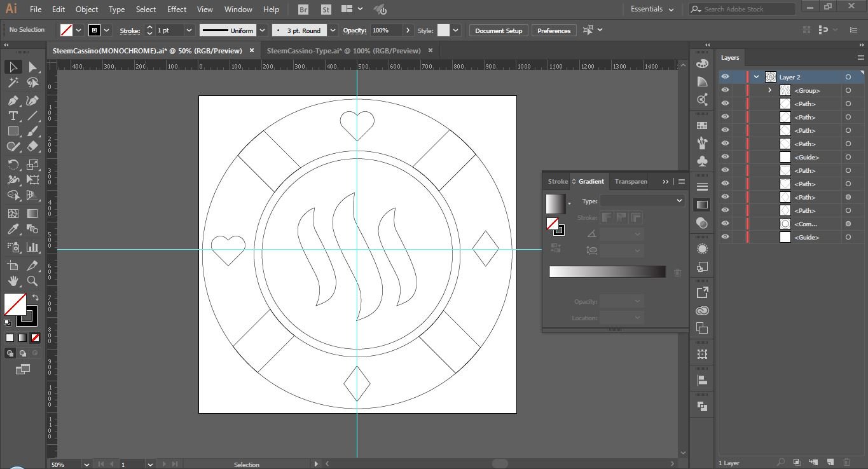
Task: Open the Creative Cloud Libraries panel
Action: coord(702,311)
